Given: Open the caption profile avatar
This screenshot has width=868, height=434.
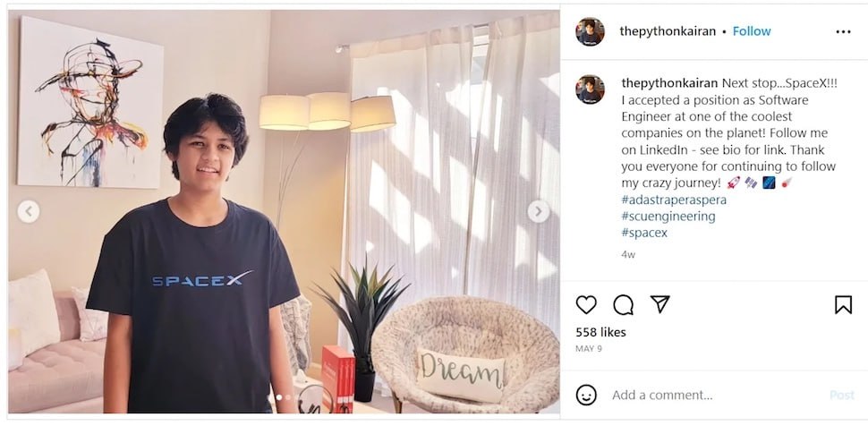Looking at the screenshot, I should pyautogui.click(x=590, y=89).
